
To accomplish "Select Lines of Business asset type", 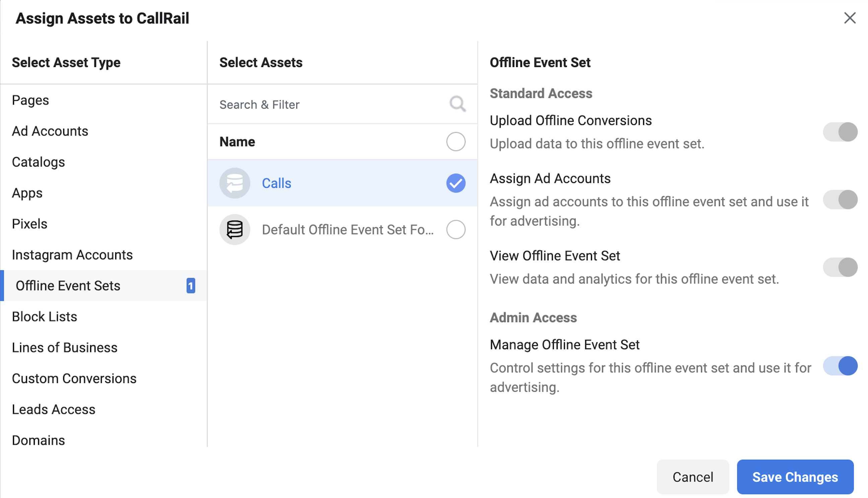I will tap(103, 348).
